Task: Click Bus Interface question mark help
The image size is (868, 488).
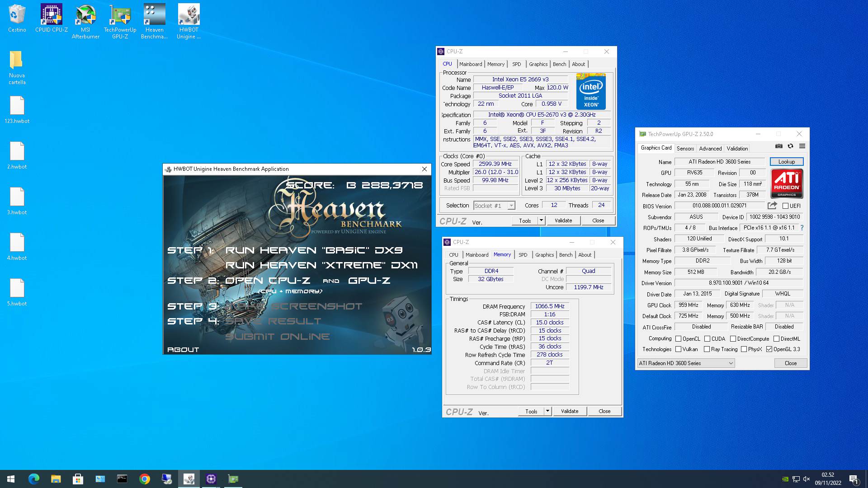Action: coord(802,228)
